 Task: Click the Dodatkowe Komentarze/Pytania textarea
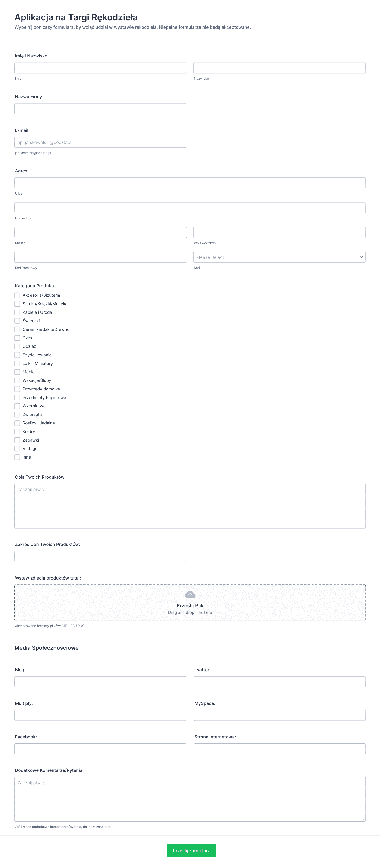tap(190, 799)
